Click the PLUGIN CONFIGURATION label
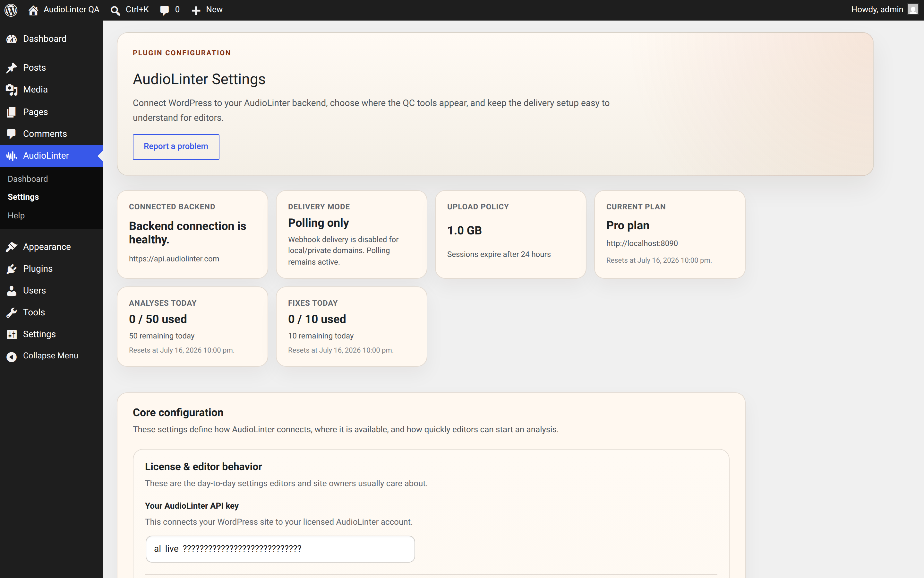Screen dimensions: 924x578 coord(182,53)
